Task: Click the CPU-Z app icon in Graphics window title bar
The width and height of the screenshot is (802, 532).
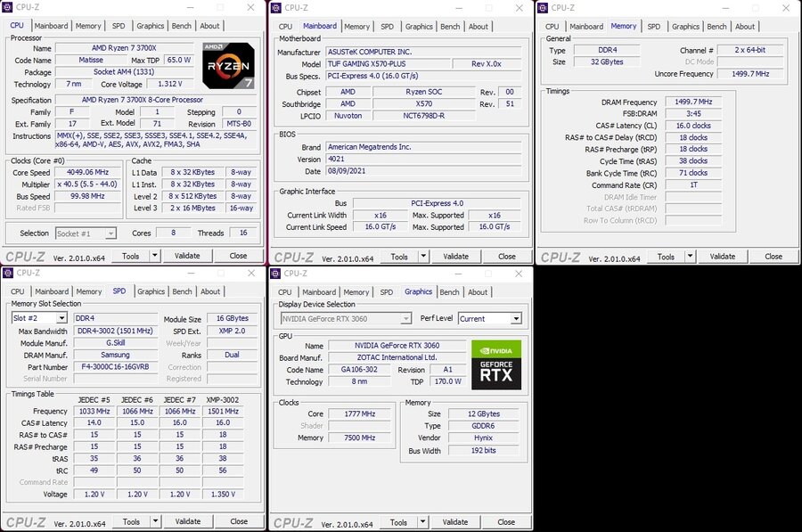Action: coord(275,274)
